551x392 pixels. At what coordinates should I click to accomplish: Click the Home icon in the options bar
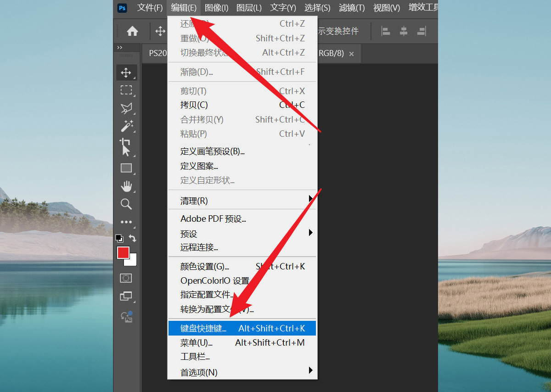point(132,31)
